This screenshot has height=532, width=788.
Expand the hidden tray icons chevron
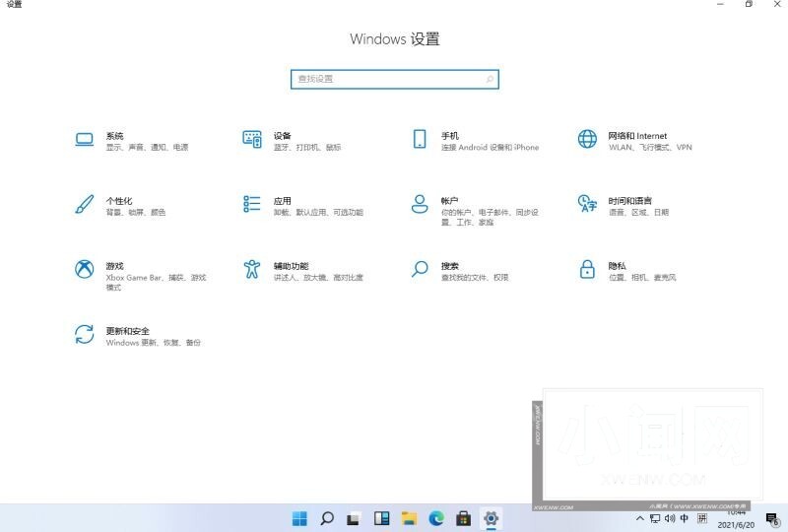click(x=639, y=518)
